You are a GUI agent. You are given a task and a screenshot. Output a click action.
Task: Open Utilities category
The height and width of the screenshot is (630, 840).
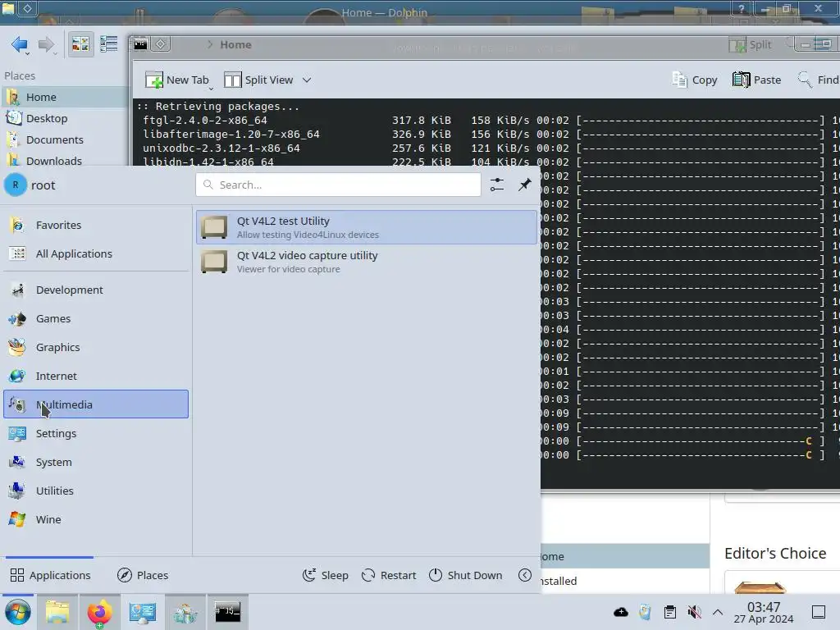96,491
